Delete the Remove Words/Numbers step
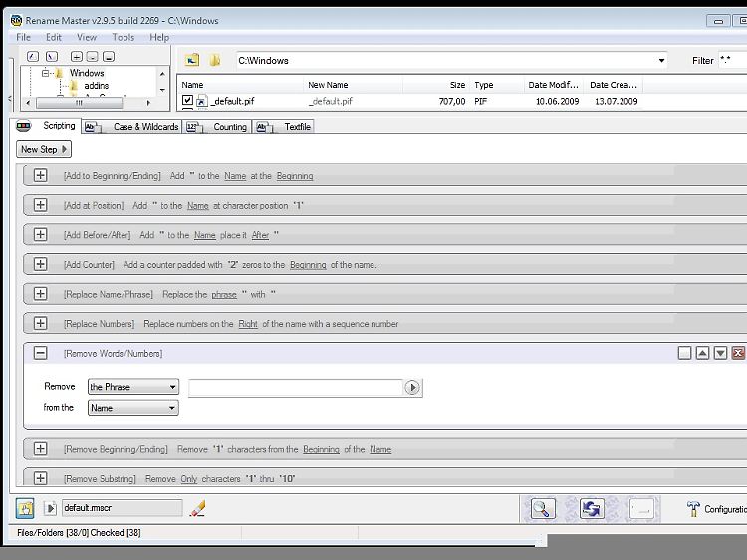 click(x=738, y=353)
